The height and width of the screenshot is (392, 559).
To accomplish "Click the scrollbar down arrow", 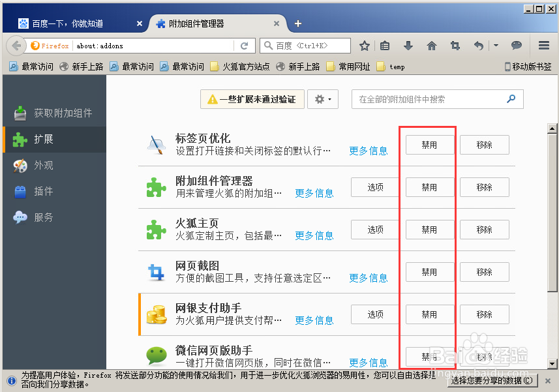I will 552,364.
